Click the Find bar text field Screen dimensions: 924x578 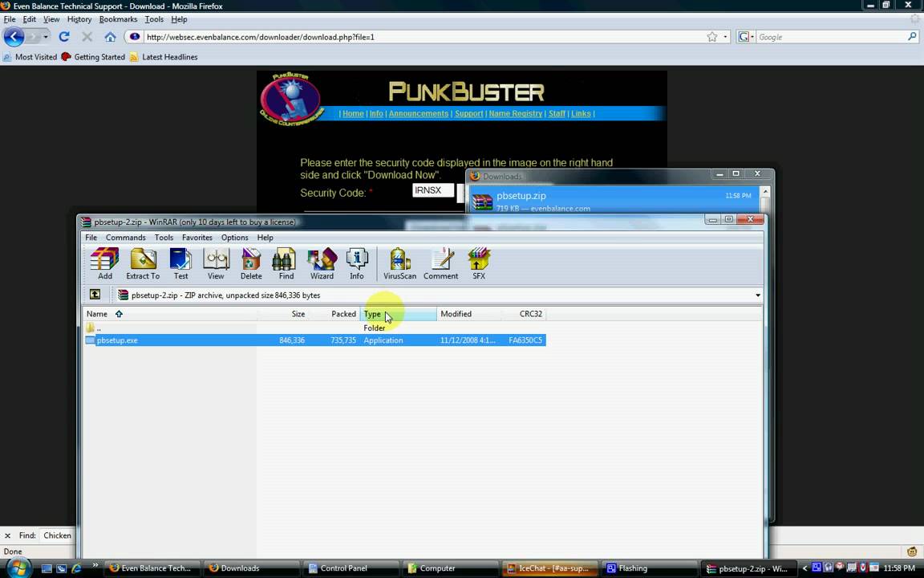tap(57, 535)
